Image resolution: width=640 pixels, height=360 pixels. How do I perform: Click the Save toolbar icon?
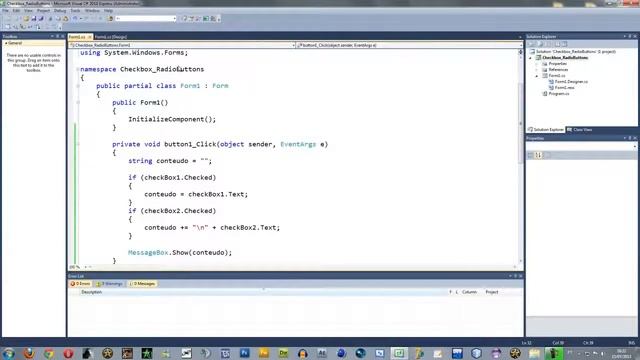coord(34,19)
